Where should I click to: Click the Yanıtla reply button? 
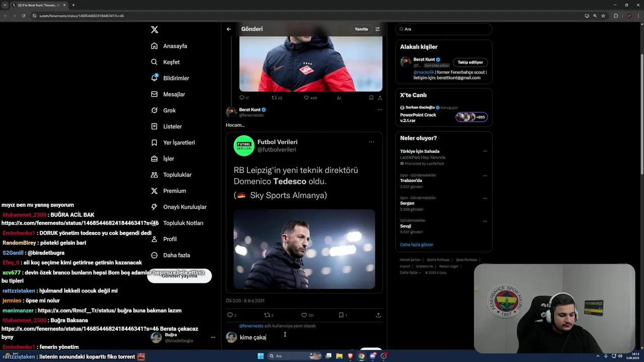361,29
